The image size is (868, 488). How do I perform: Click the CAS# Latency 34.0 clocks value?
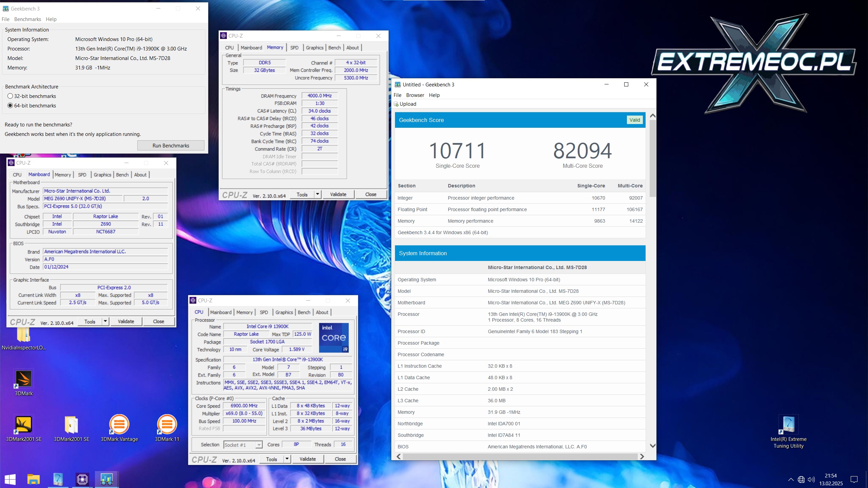pyautogui.click(x=319, y=111)
